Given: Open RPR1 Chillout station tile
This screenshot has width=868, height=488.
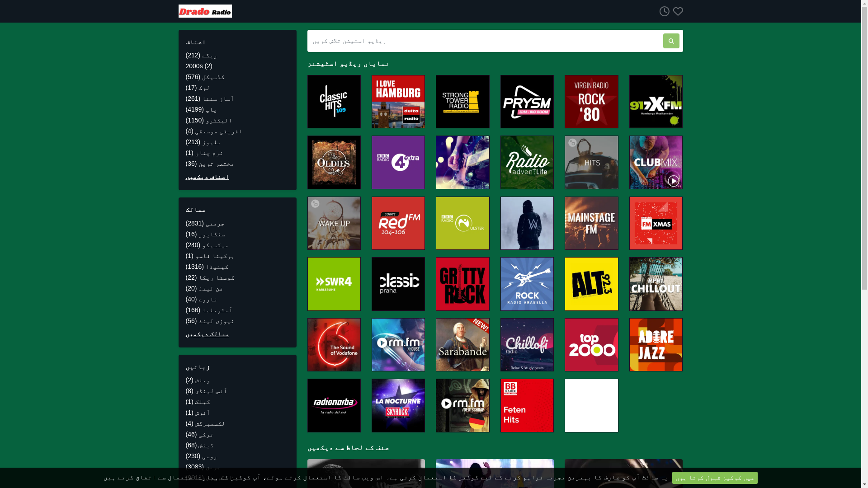Looking at the screenshot, I should [x=656, y=284].
